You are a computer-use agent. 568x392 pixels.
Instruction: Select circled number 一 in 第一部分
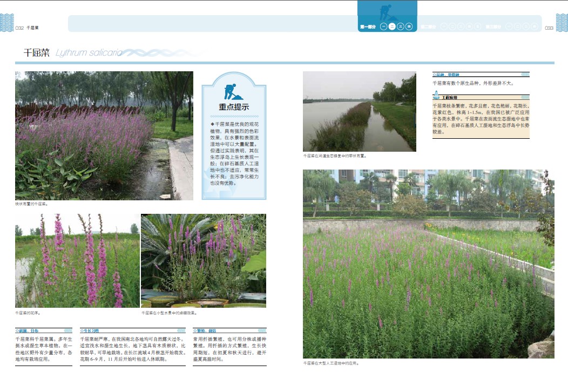coord(383,26)
